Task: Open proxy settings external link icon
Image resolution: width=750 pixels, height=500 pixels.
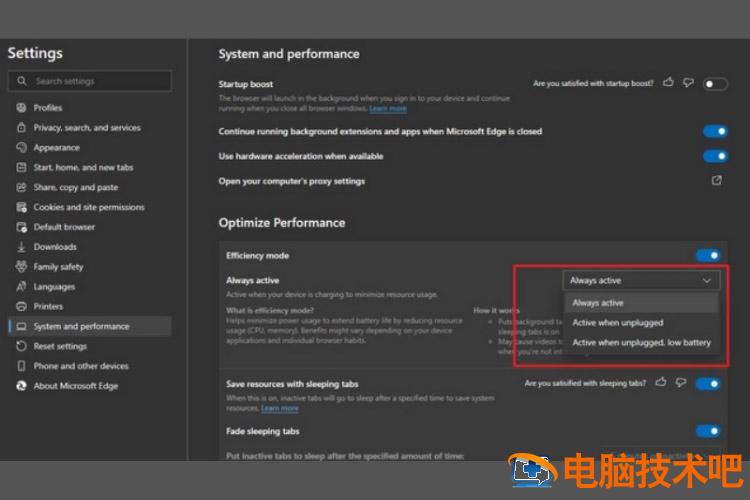Action: pos(716,180)
